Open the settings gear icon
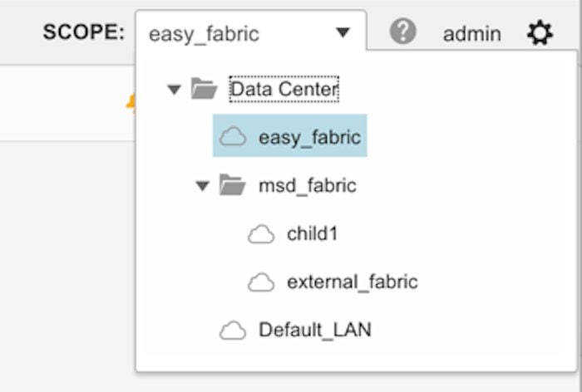 (x=540, y=33)
